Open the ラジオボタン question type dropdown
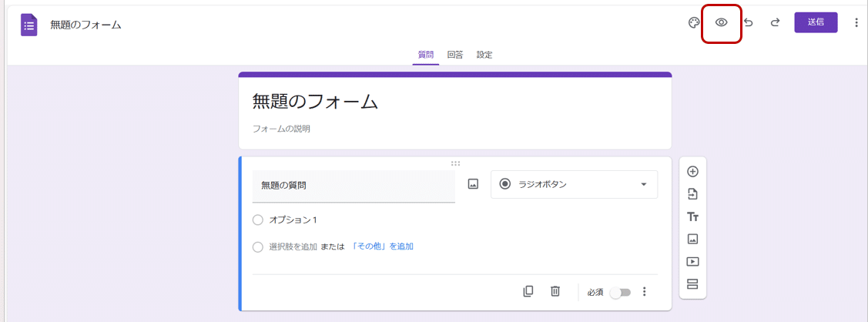 click(574, 184)
